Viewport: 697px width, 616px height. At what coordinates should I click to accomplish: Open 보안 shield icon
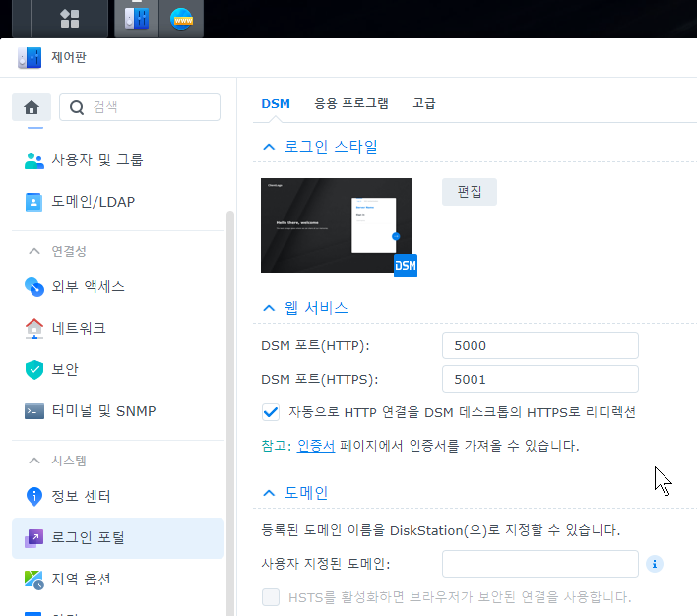click(x=34, y=370)
